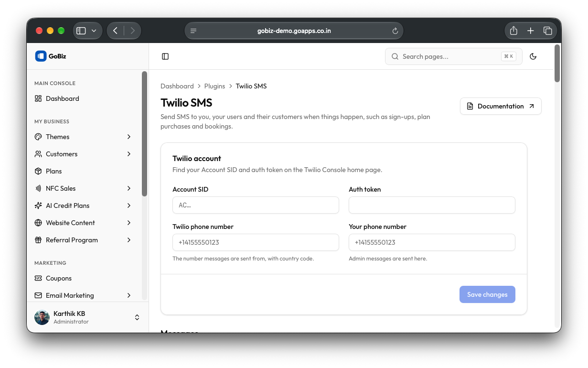588x368 pixels.
Task: Click the Plans box icon
Action: click(x=38, y=171)
